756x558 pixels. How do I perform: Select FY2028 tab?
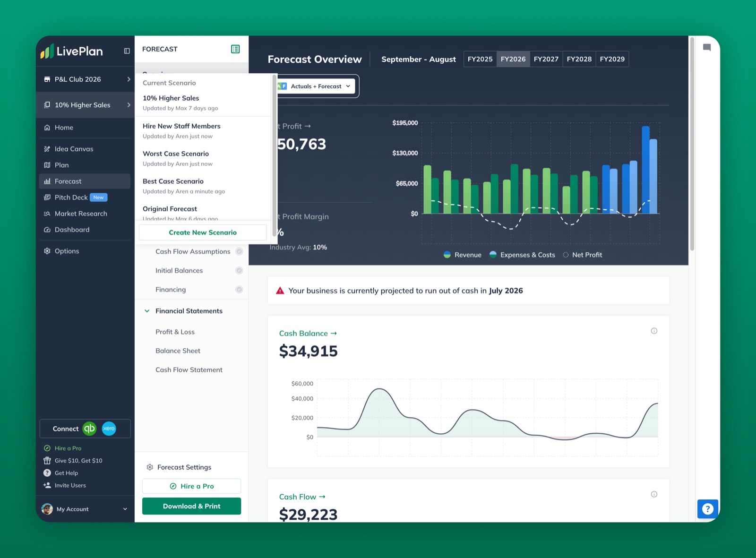(x=579, y=59)
